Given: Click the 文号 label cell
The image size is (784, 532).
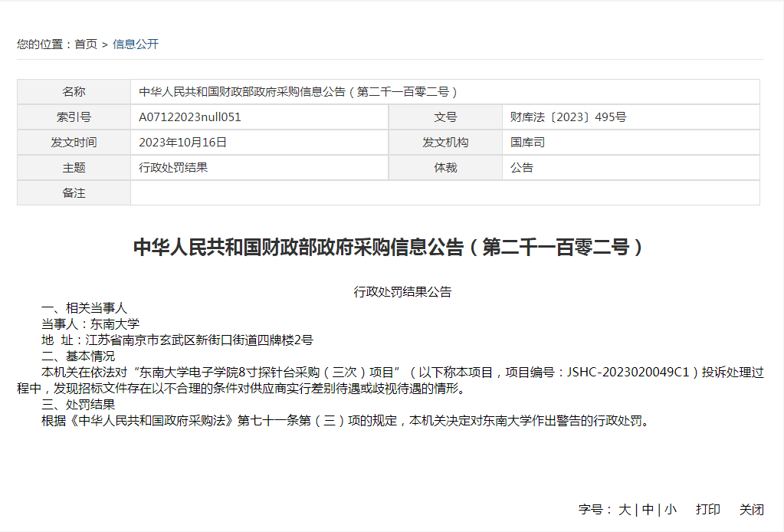Looking at the screenshot, I should (445, 117).
